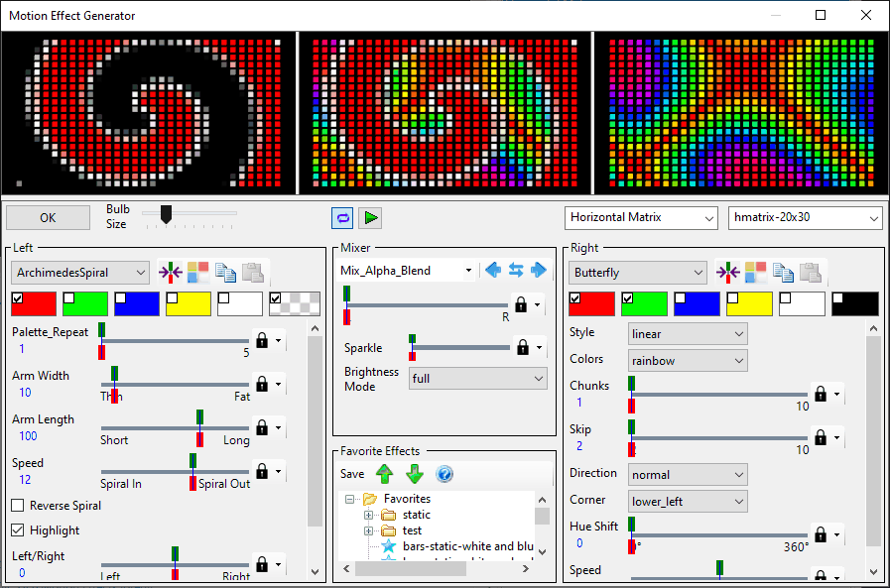Toggle the Hue Shift lock icon
Screen dimensions: 890x588
click(821, 534)
